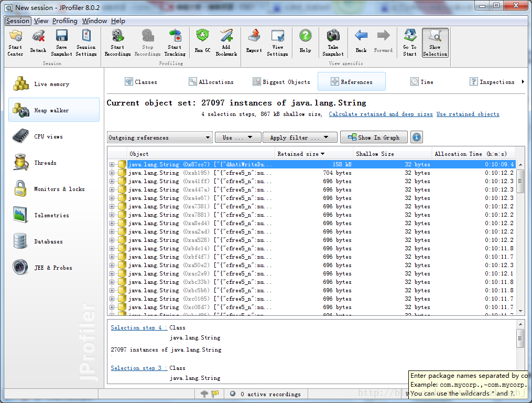
Task: Select Heap walker in sidebar
Action: [x=54, y=110]
